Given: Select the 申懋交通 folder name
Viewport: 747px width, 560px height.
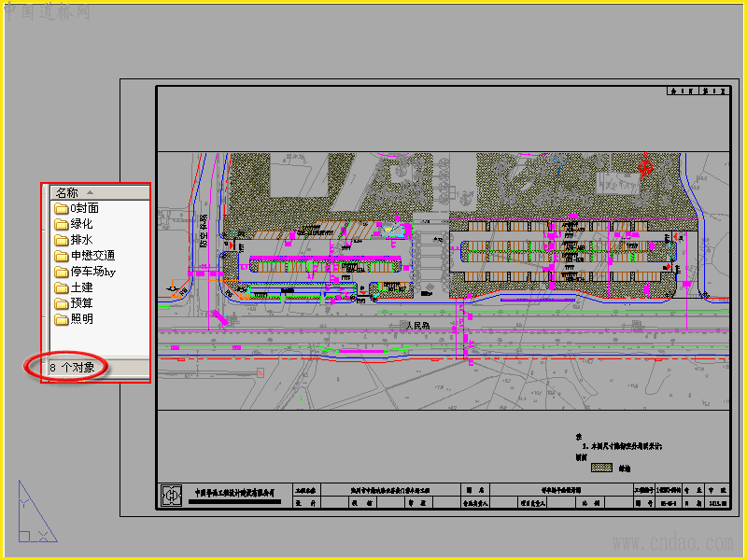Looking at the screenshot, I should pyautogui.click(x=92, y=256).
